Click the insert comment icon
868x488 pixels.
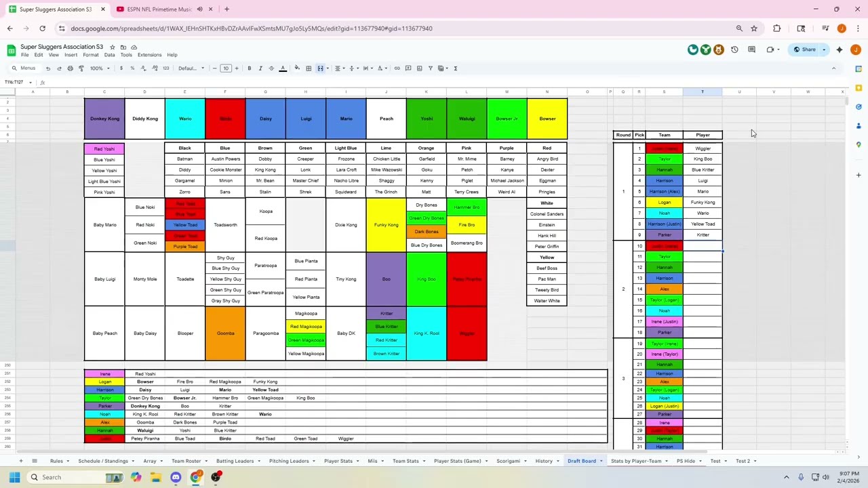pos(408,68)
